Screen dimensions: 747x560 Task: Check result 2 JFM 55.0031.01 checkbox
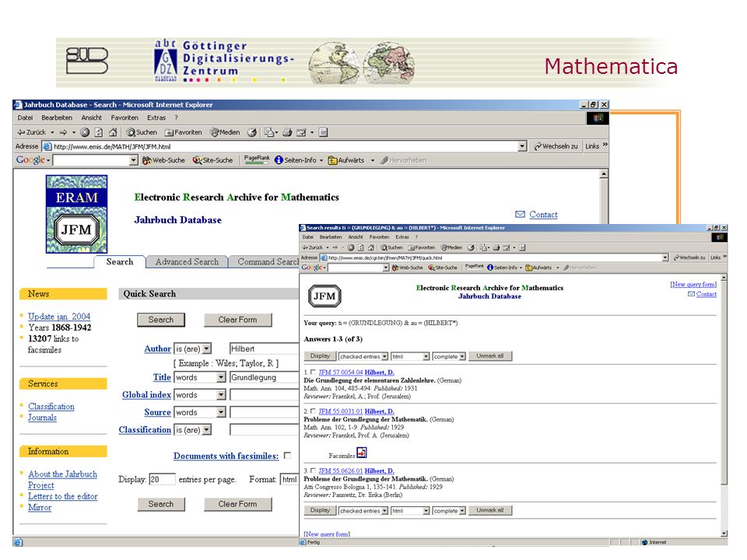point(313,411)
